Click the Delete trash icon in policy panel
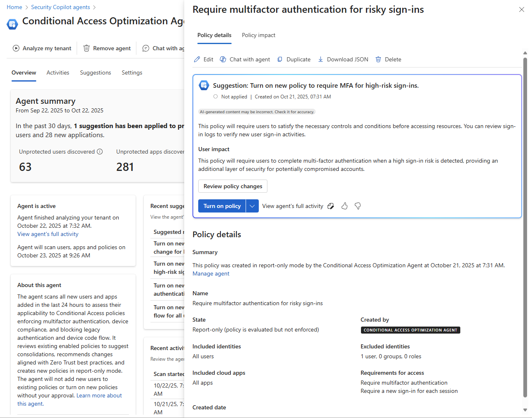532x418 pixels. (378, 59)
